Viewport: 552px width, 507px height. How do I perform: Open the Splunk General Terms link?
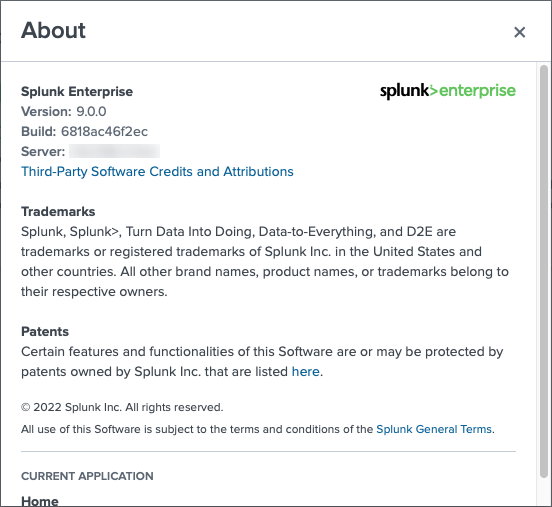coord(434,429)
